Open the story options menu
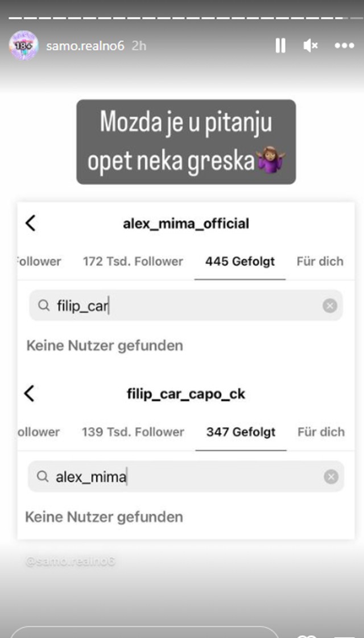This screenshot has height=638, width=364. (x=345, y=46)
